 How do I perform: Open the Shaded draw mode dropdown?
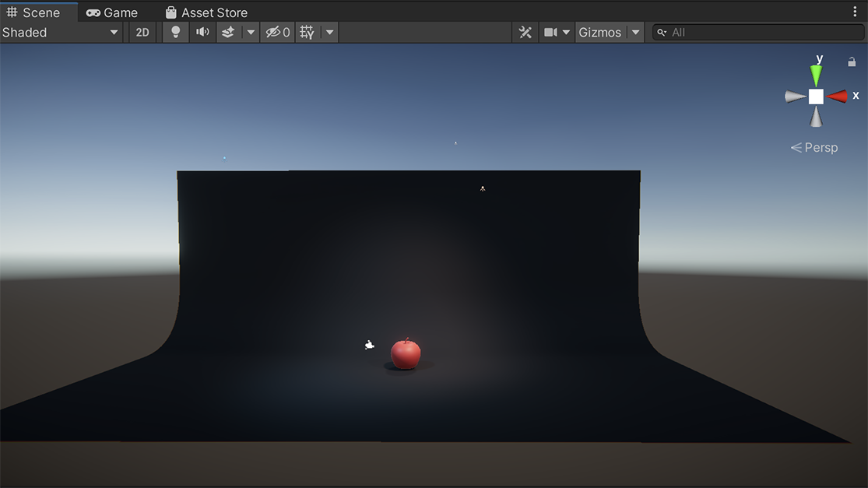tap(61, 33)
